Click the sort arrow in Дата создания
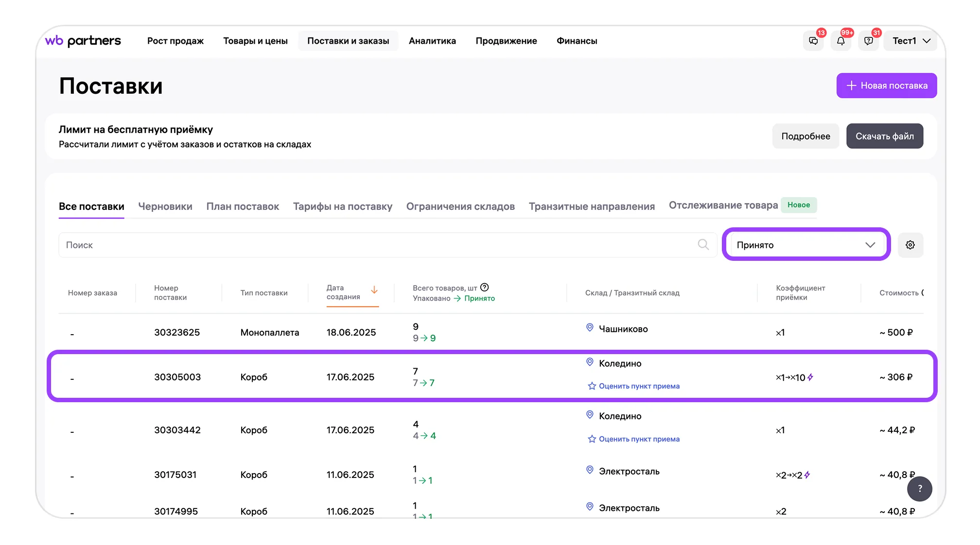 374,290
